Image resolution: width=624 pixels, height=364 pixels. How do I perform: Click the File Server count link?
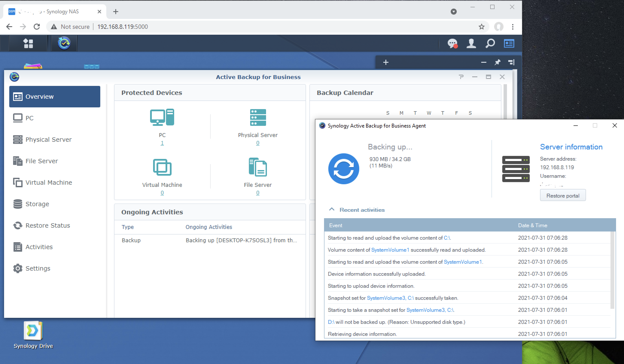pyautogui.click(x=258, y=193)
